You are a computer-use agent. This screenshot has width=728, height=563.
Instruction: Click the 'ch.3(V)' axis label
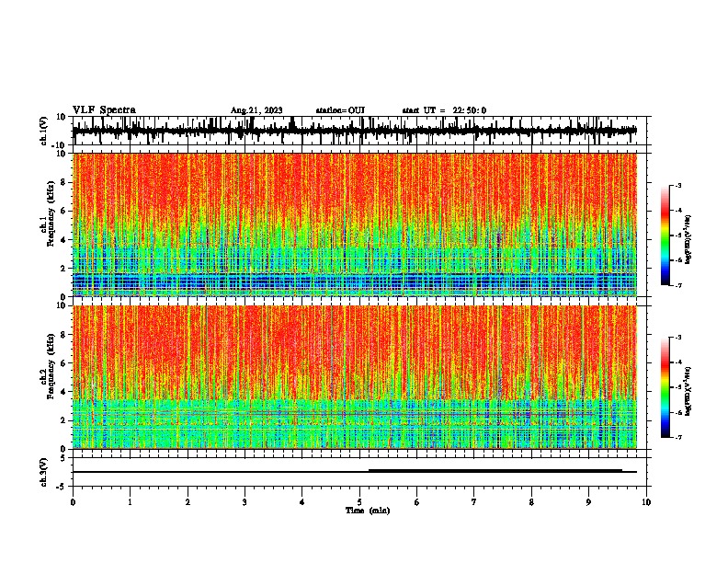[44, 472]
